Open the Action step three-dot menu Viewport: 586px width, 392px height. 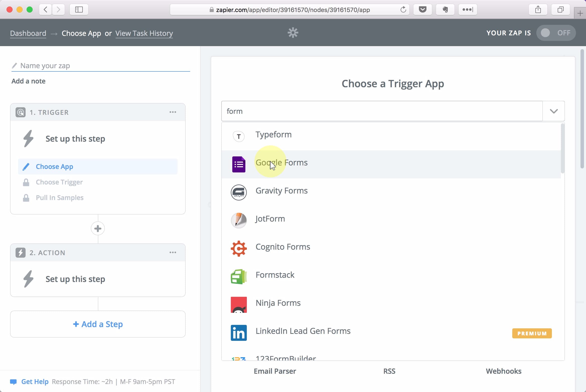tap(173, 252)
